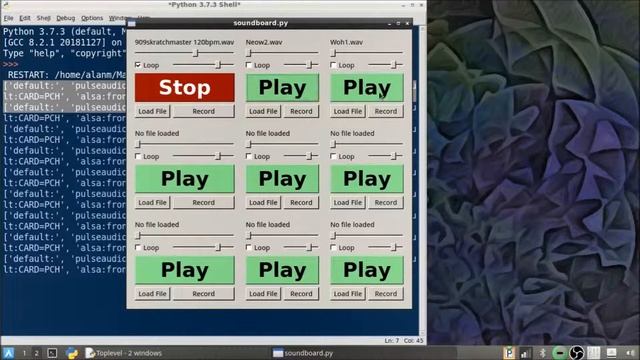
Task: Enable Loop in middle-row center empty slot
Action: [x=249, y=156]
